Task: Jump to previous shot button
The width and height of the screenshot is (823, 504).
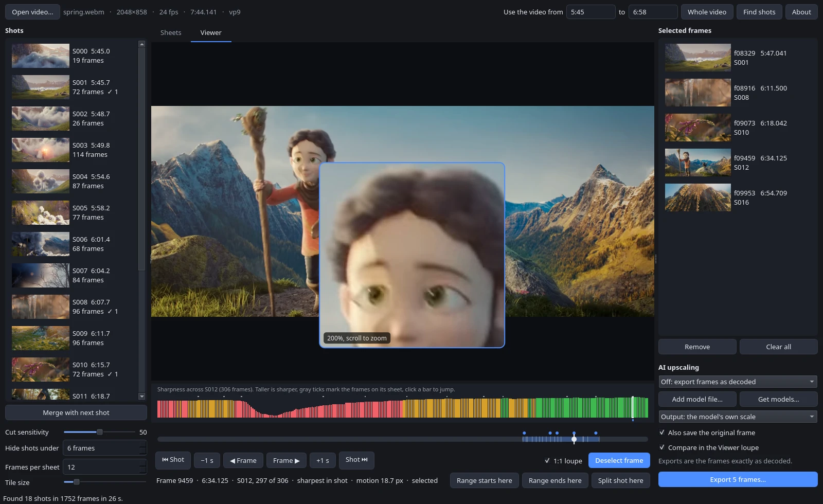Action: click(x=173, y=460)
